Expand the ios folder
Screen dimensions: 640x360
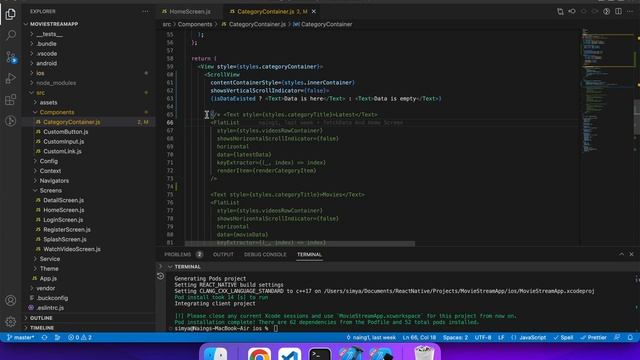[40, 73]
